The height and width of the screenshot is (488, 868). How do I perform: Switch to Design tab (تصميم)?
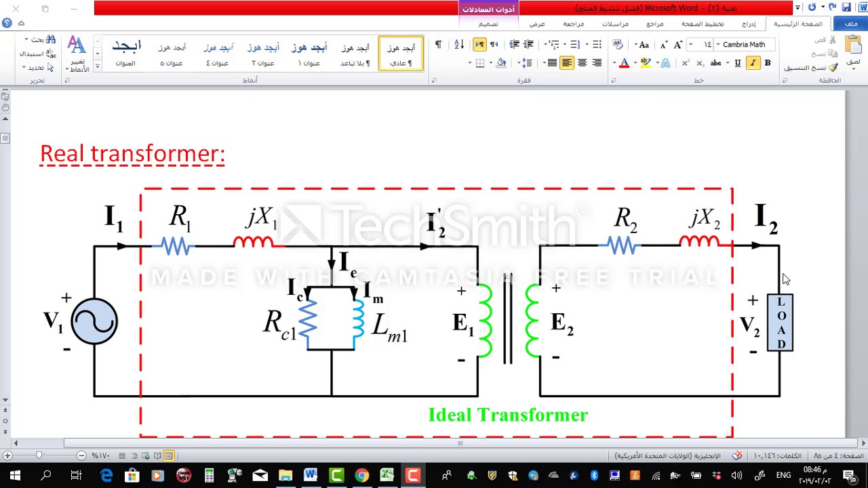pos(488,24)
